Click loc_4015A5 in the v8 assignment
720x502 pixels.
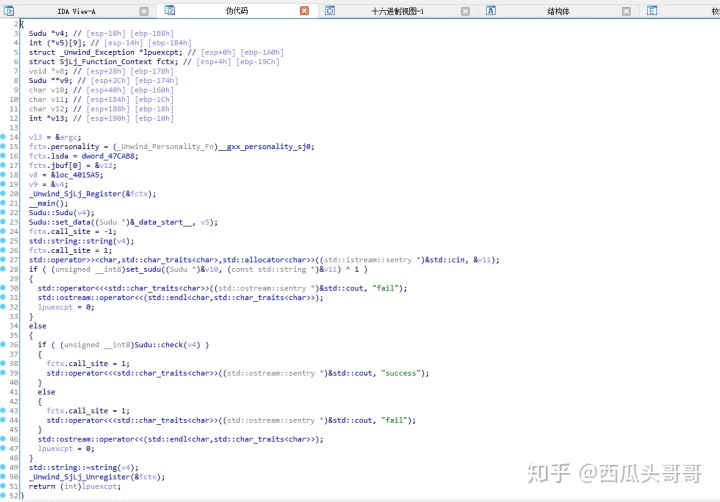tap(79, 175)
